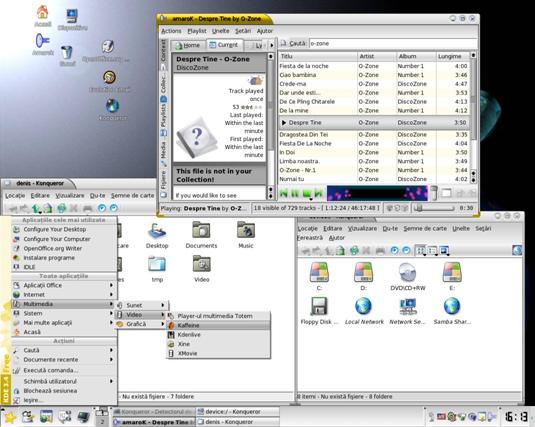Adjust amaroK volume slider
Viewport: 535px width, 427px height.
(x=433, y=193)
